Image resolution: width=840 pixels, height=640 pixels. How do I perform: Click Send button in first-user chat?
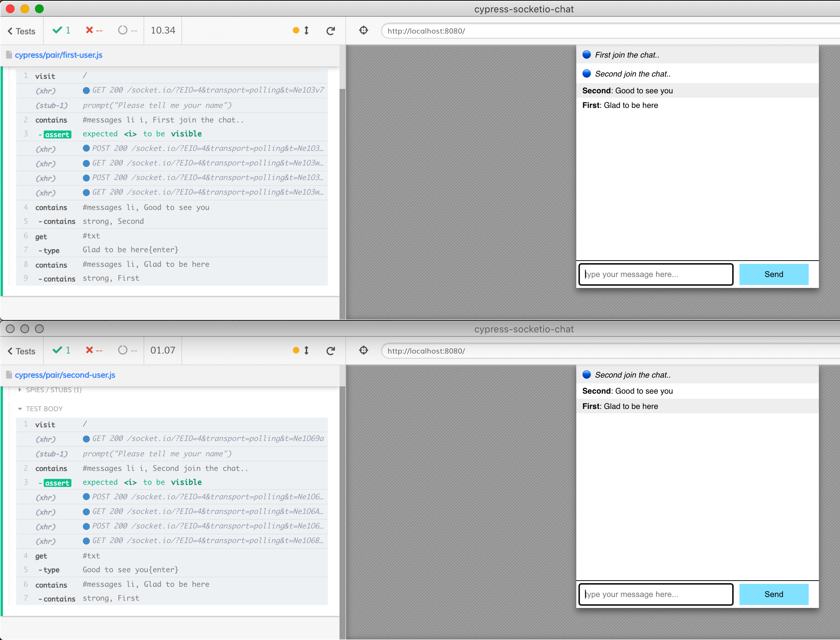[x=774, y=274]
